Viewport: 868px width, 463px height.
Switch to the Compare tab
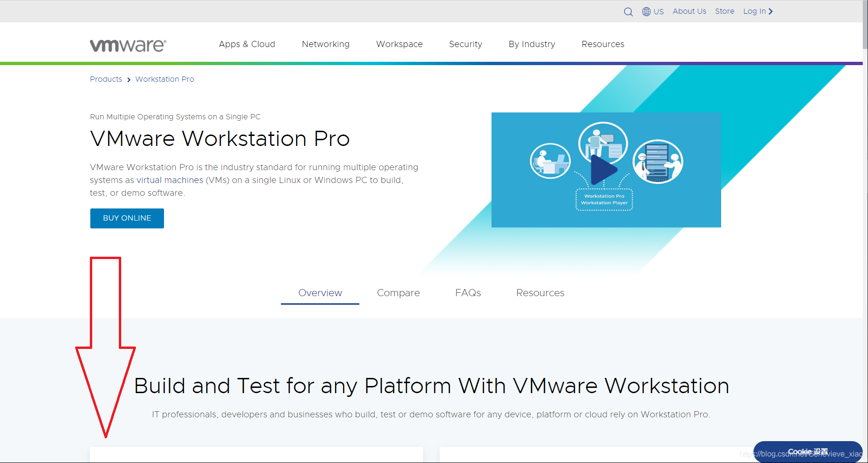coord(398,293)
